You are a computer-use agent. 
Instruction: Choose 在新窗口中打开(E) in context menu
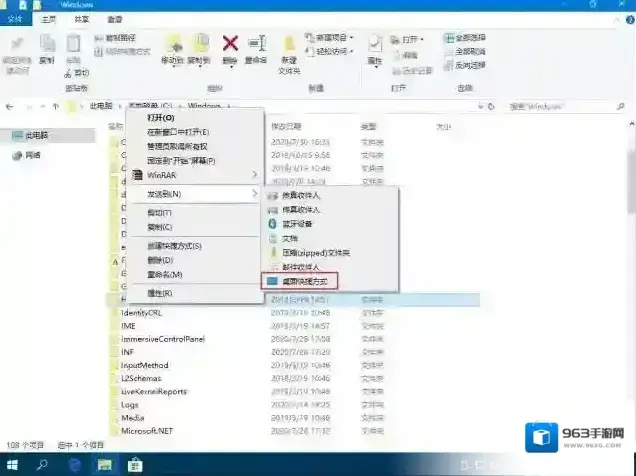point(195,132)
